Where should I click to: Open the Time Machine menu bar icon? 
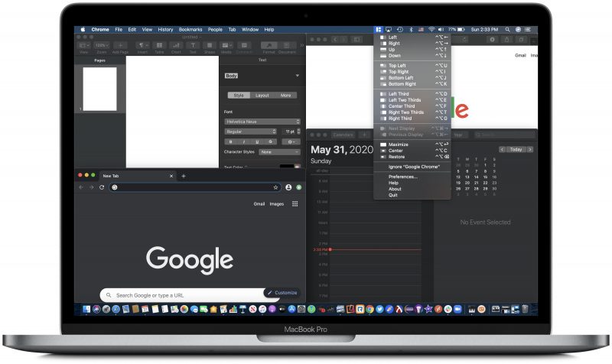(x=399, y=29)
